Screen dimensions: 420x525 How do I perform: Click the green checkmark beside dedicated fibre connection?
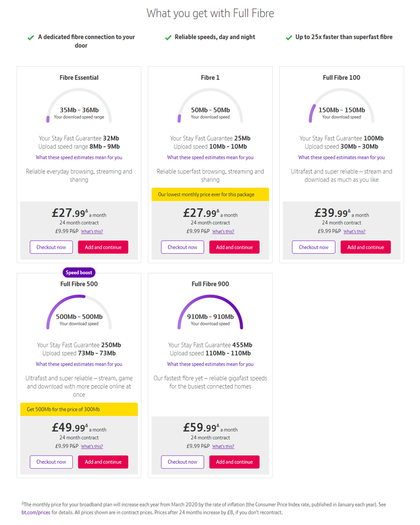point(31,38)
